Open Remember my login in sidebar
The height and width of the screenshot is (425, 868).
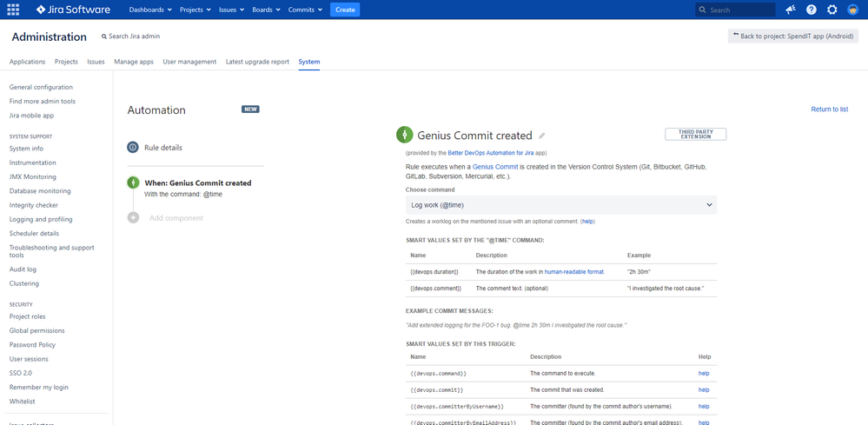point(39,388)
